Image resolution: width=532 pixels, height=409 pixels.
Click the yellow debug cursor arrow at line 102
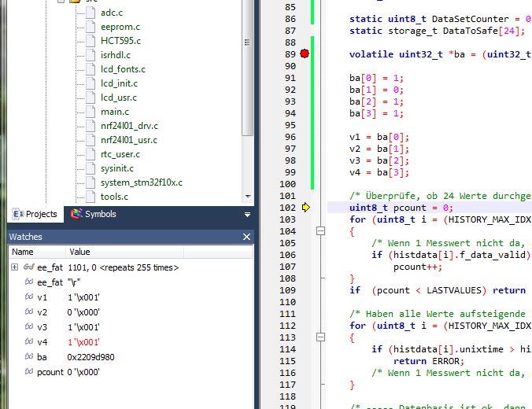tap(305, 207)
